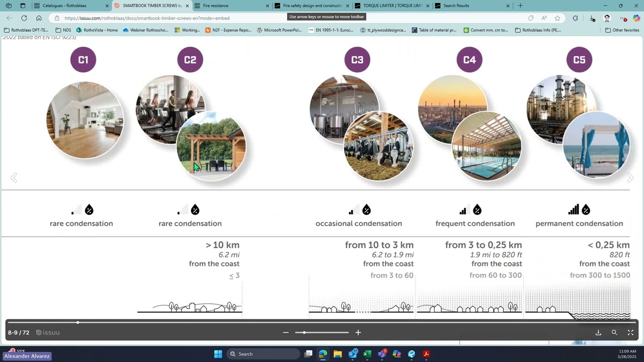Close the Fire resistance tab

267,6
